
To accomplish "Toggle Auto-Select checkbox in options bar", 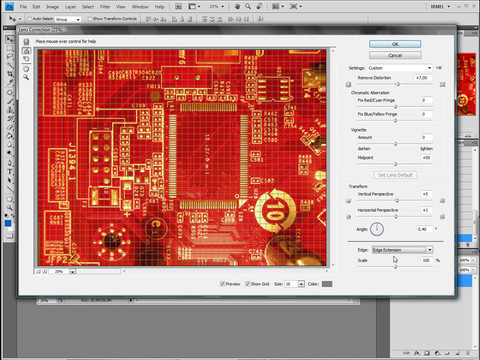I will tap(29, 19).
